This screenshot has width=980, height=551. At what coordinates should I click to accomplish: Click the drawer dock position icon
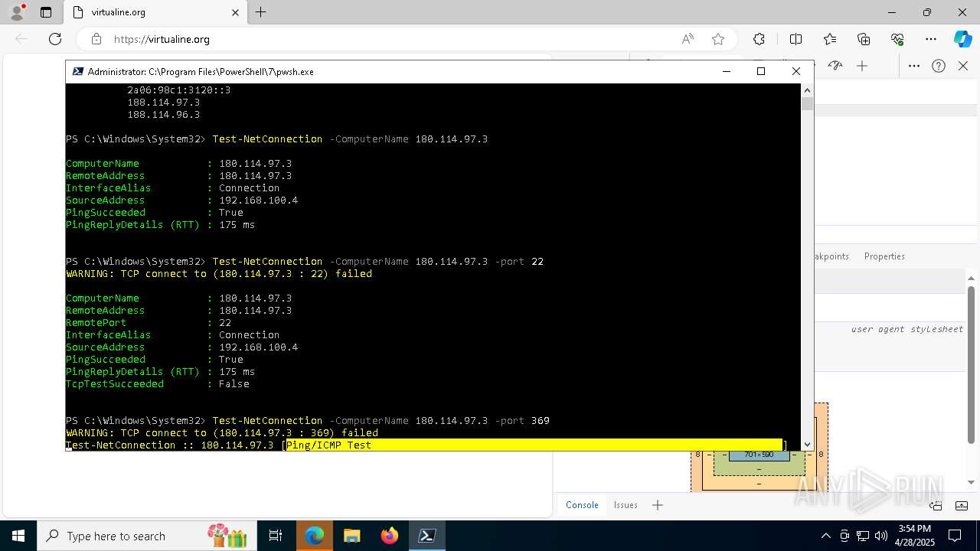point(936,505)
